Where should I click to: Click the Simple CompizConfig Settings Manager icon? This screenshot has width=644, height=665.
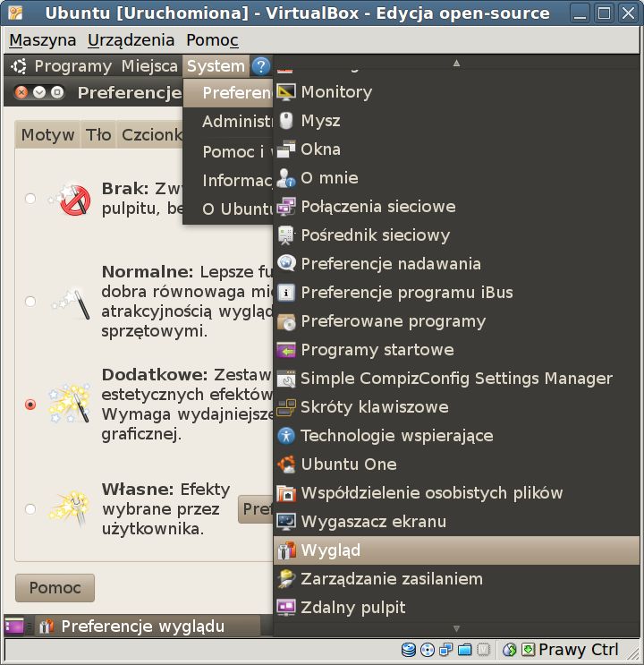pyautogui.click(x=286, y=379)
